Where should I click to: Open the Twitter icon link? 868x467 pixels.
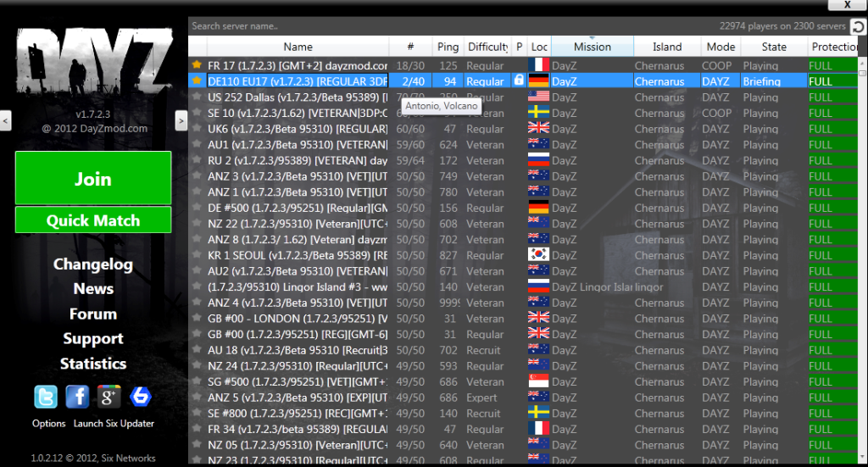[x=46, y=397]
